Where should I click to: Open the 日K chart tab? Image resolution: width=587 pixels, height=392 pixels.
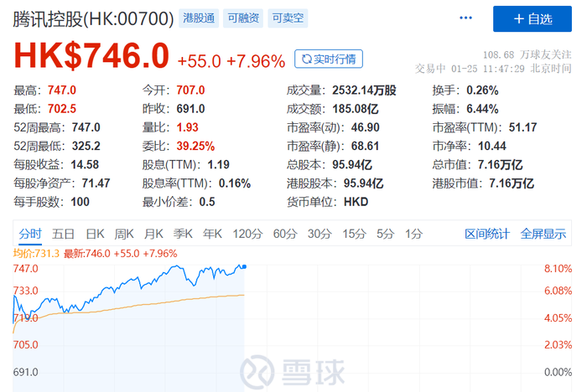tap(95, 234)
